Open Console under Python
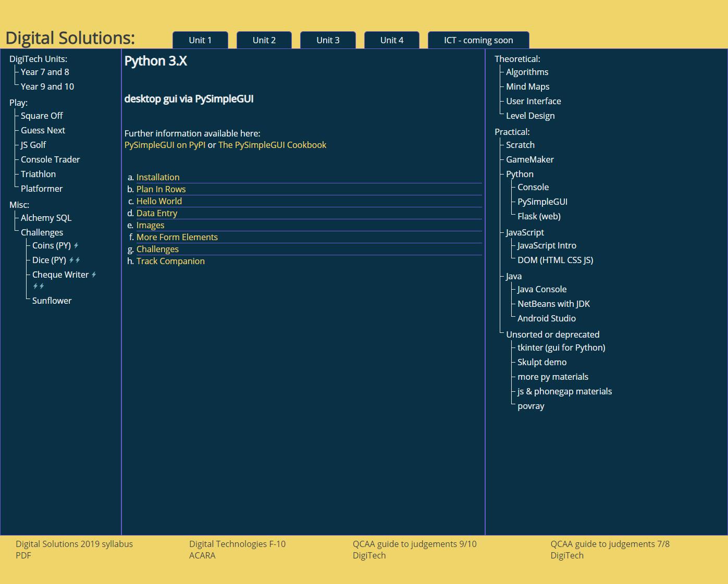Image resolution: width=728 pixels, height=584 pixels. click(x=533, y=187)
